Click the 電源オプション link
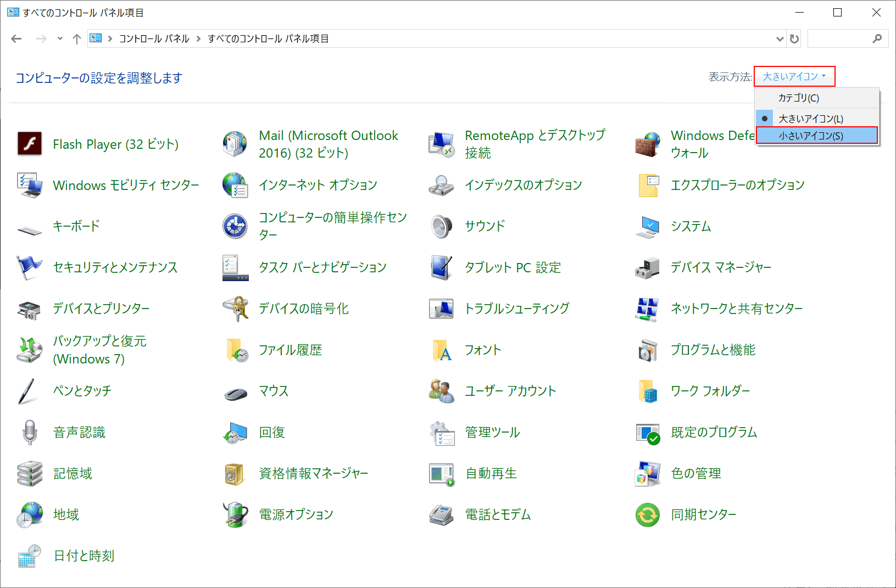The width and height of the screenshot is (896, 588). 296,514
